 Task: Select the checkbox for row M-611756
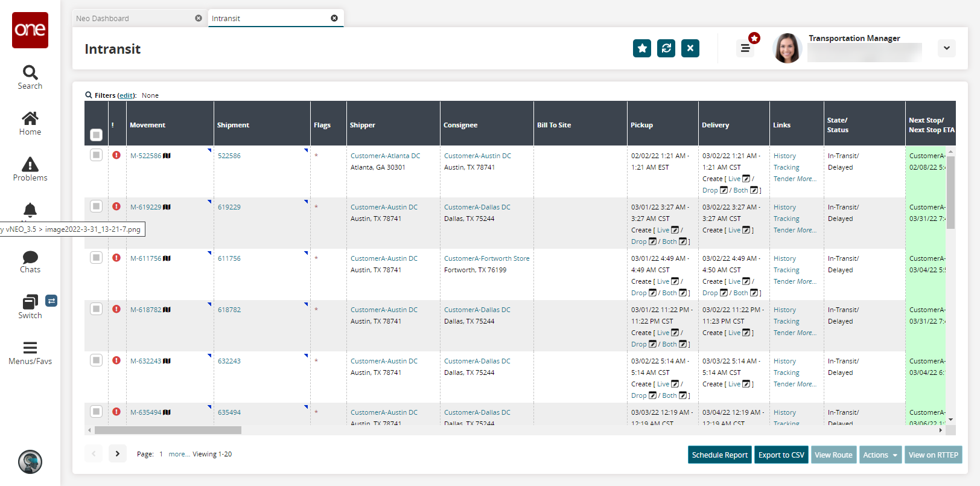click(x=96, y=258)
